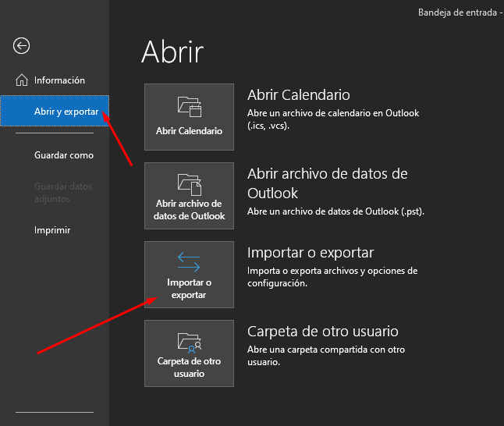Click the shared folder with people icon

190,343
